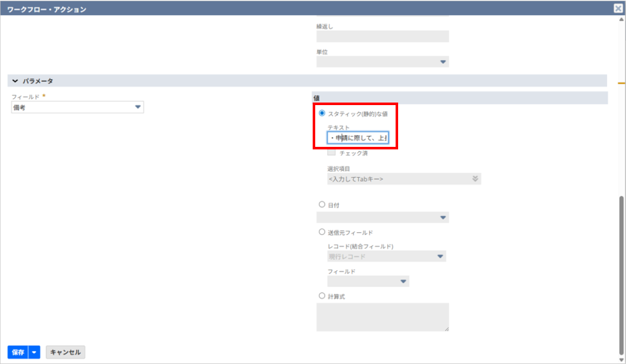
Task: Open the 日付 dropdown arrow
Action: 442,218
